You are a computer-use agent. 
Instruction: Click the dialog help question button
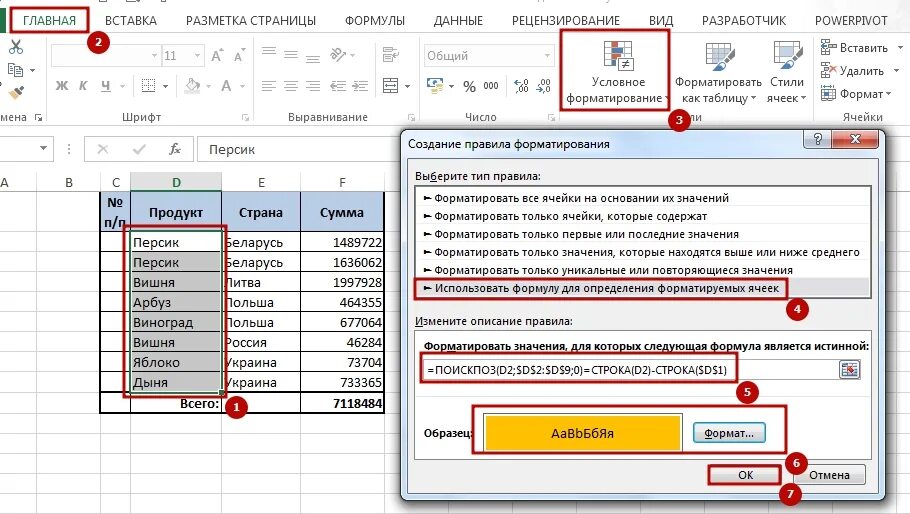tap(818, 139)
